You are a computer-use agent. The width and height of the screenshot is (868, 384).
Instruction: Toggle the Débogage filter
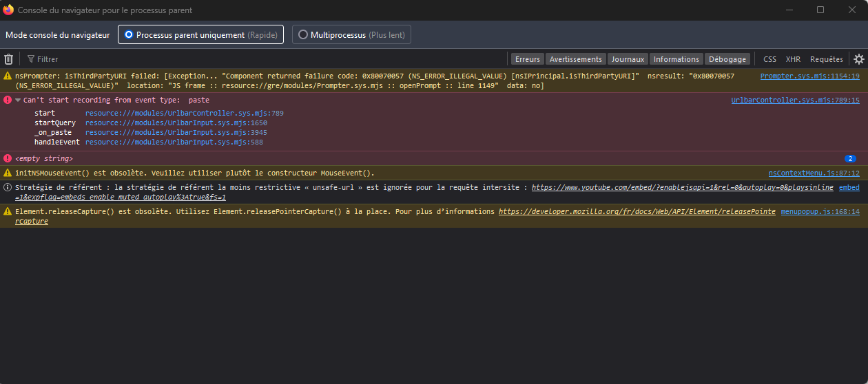tap(727, 59)
